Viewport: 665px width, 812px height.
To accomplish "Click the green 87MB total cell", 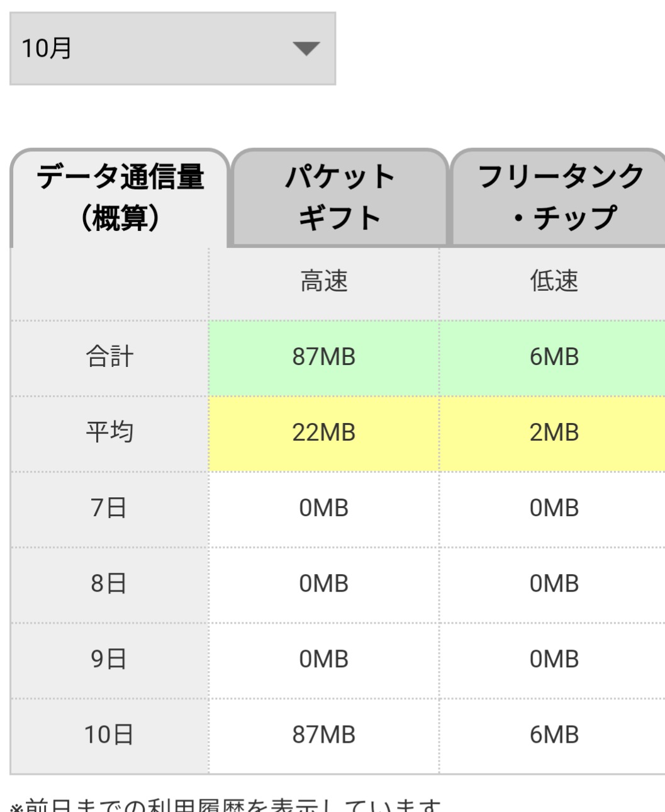I will 324,357.
